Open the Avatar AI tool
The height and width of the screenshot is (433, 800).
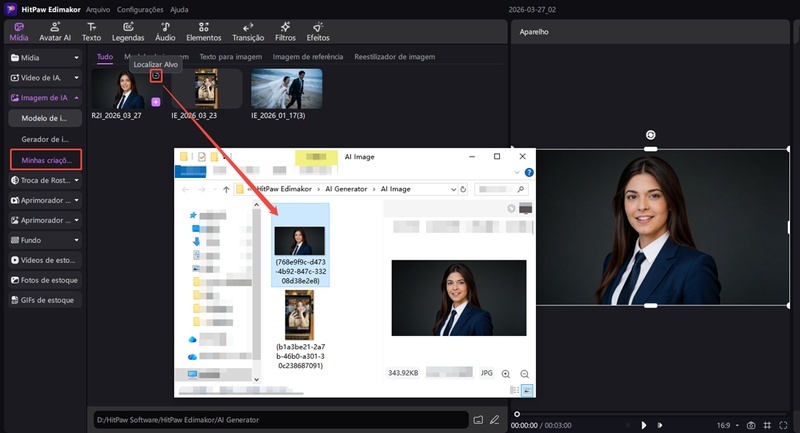[55, 30]
